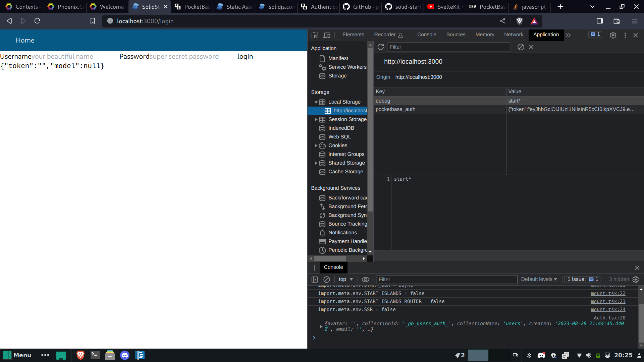Screen dimensions: 644x362
Task: Toggle the device toolbar emulation
Action: pos(327,35)
